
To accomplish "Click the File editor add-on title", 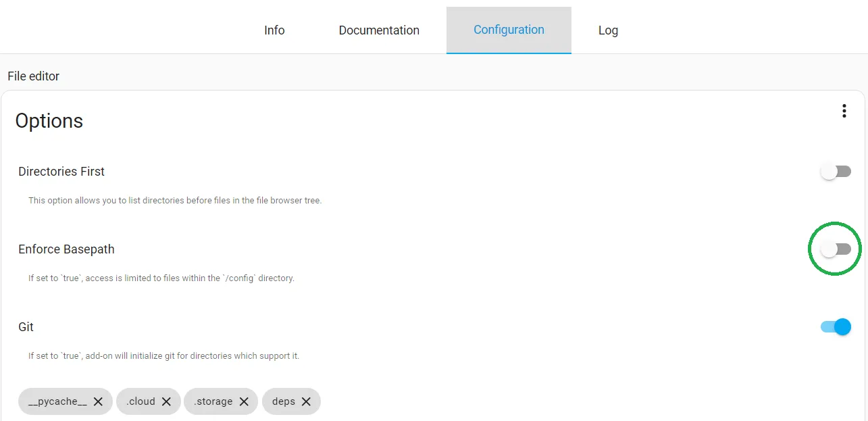I will click(x=34, y=76).
